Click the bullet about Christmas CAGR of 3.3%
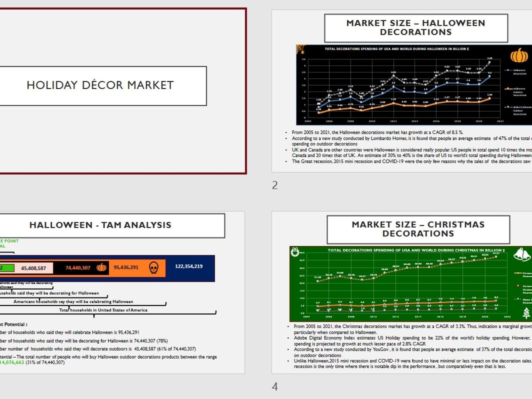This screenshot has height=399, width=532. pos(413,329)
